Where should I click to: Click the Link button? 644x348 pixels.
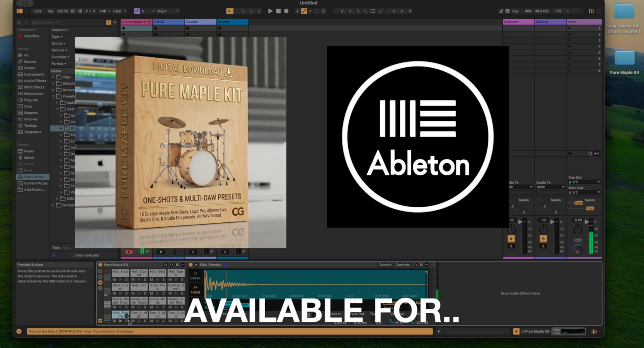(x=38, y=11)
